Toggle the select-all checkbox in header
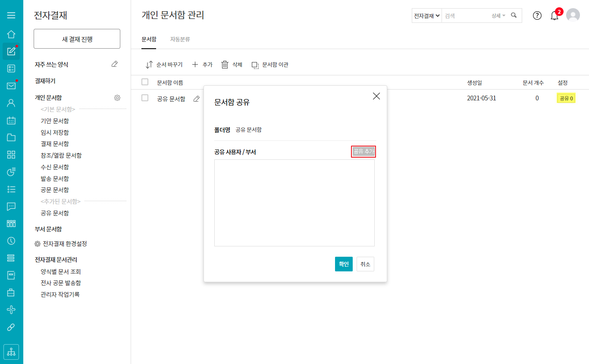The image size is (589, 364). coord(145,82)
